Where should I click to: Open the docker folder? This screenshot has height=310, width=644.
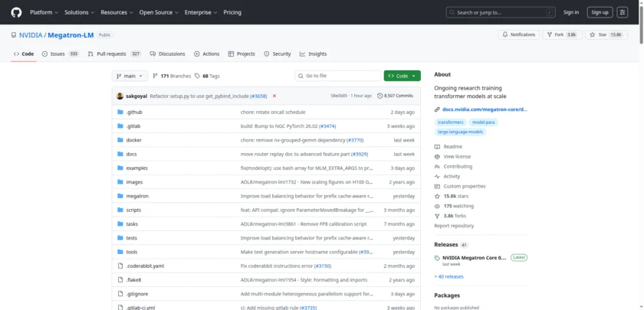click(134, 140)
